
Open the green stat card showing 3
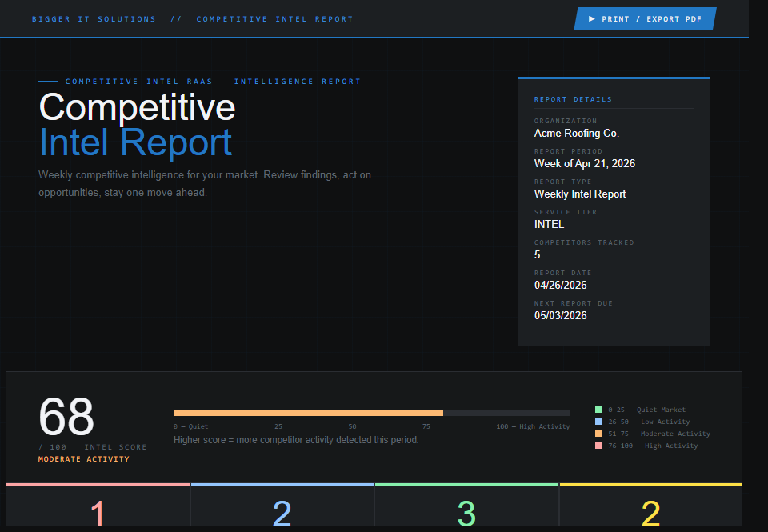(x=466, y=505)
